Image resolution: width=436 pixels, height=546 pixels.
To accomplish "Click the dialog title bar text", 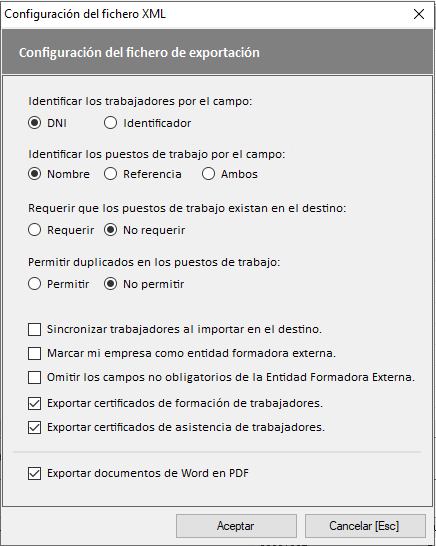I will pyautogui.click(x=85, y=14).
